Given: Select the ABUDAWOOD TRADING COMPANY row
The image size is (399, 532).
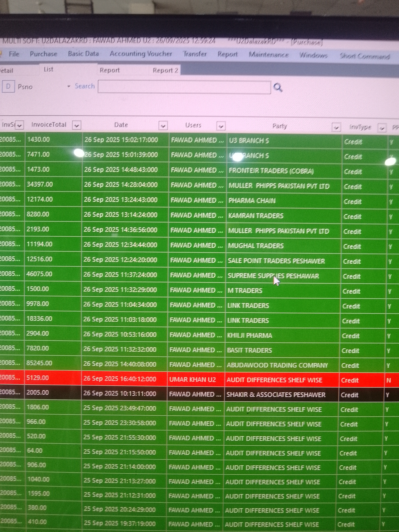Looking at the screenshot, I should 277,365.
